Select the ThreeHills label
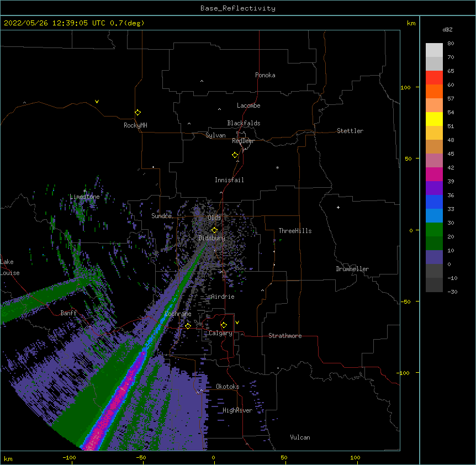The height and width of the screenshot is (465, 476). (295, 231)
